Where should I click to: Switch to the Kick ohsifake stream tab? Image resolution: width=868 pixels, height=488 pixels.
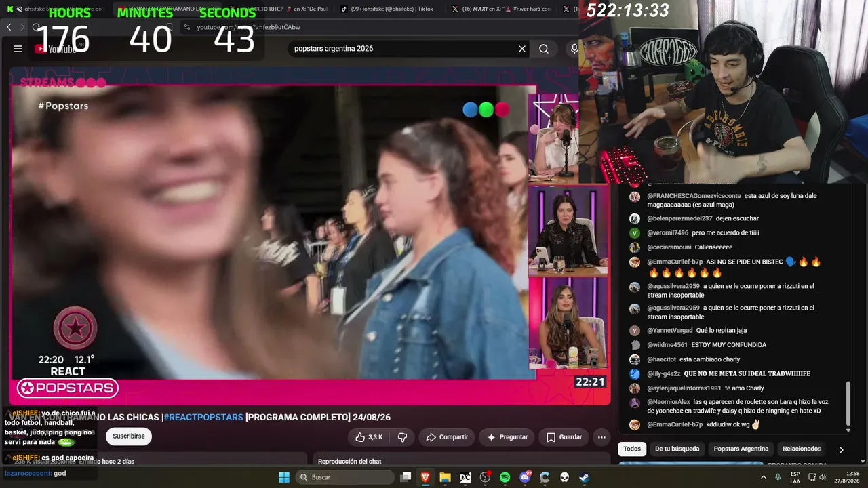click(58, 9)
